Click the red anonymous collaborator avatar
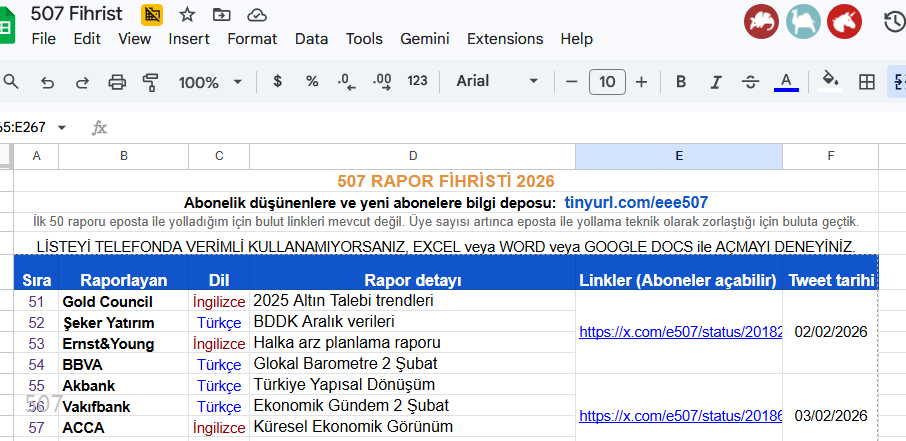The width and height of the screenshot is (906, 441). 762,22
